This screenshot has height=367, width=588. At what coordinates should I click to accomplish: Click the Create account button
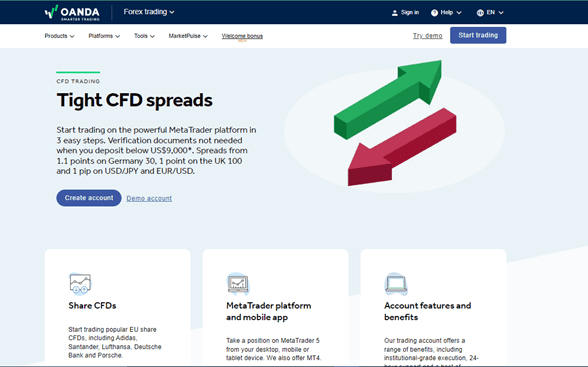click(89, 198)
